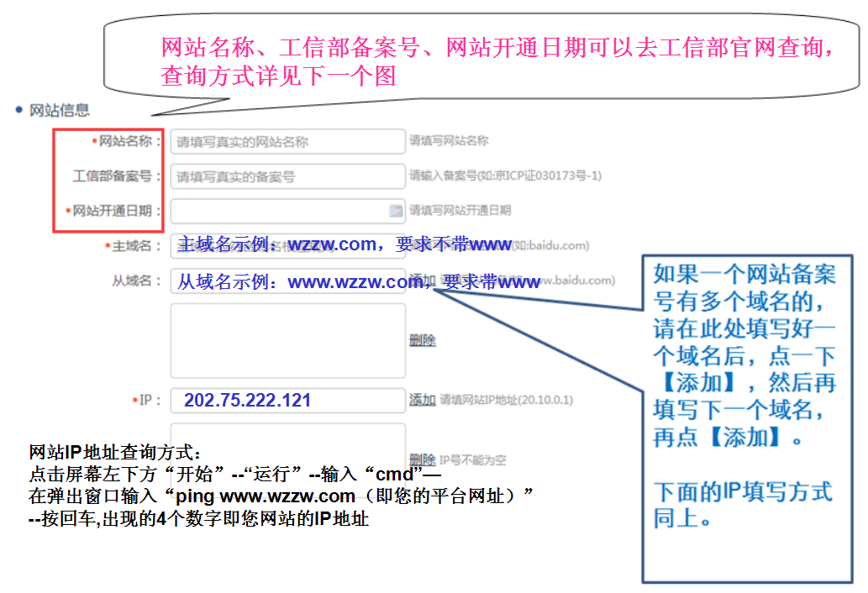Viewport: 868px width, 593px height.
Task: Click the 网站名称 text input
Action: pos(287,142)
